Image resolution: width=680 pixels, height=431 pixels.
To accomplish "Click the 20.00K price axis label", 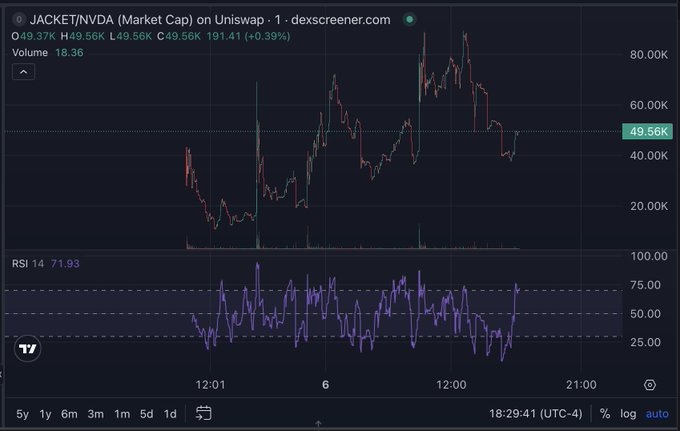I will point(649,206).
